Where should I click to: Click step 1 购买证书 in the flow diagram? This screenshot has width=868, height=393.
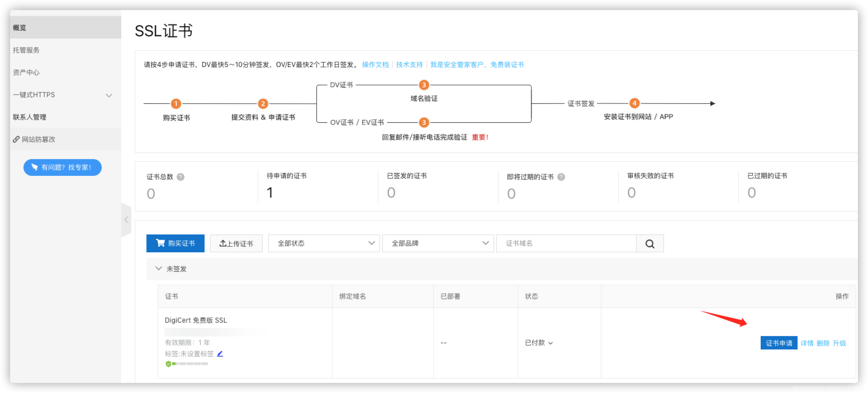tap(176, 104)
